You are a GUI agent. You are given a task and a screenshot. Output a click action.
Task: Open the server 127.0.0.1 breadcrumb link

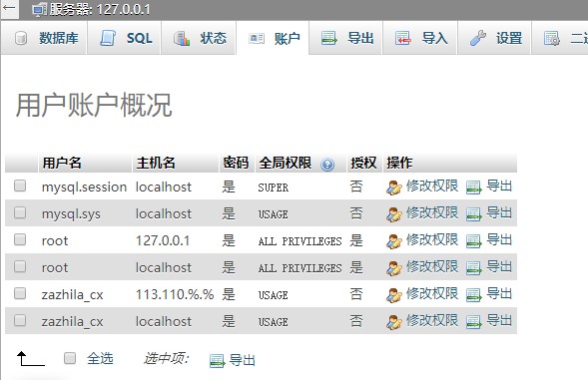[100, 9]
